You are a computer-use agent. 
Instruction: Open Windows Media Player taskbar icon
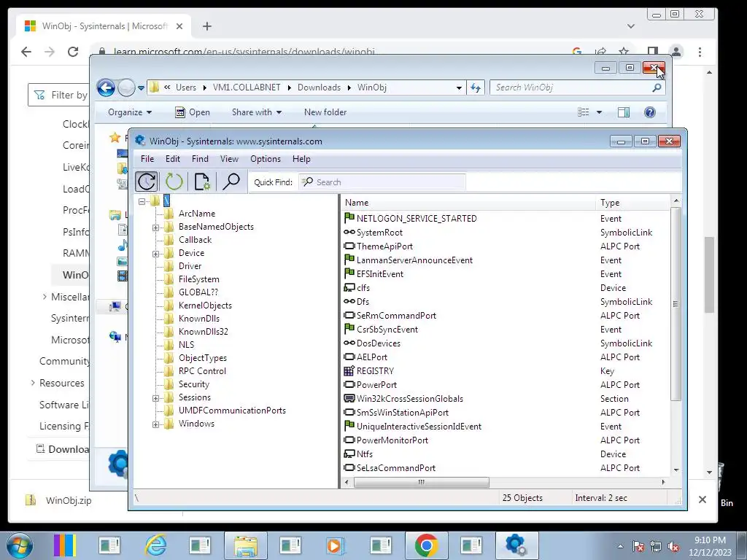(334, 545)
